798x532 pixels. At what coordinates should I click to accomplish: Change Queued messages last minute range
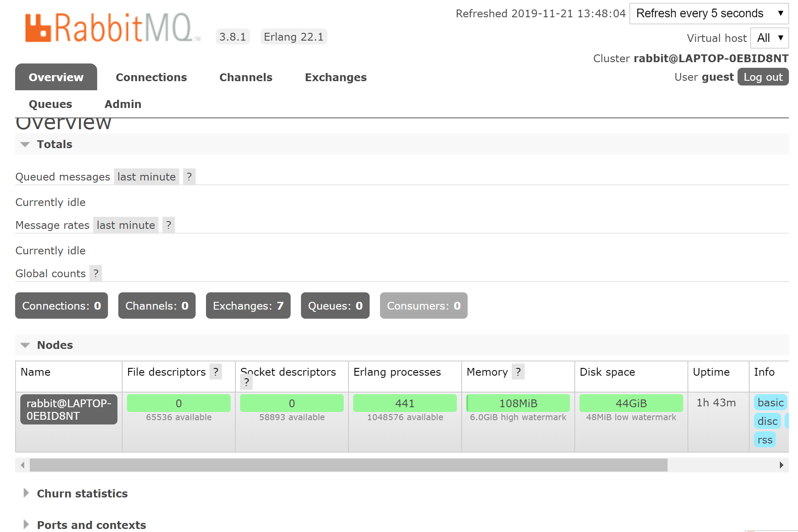click(x=146, y=177)
